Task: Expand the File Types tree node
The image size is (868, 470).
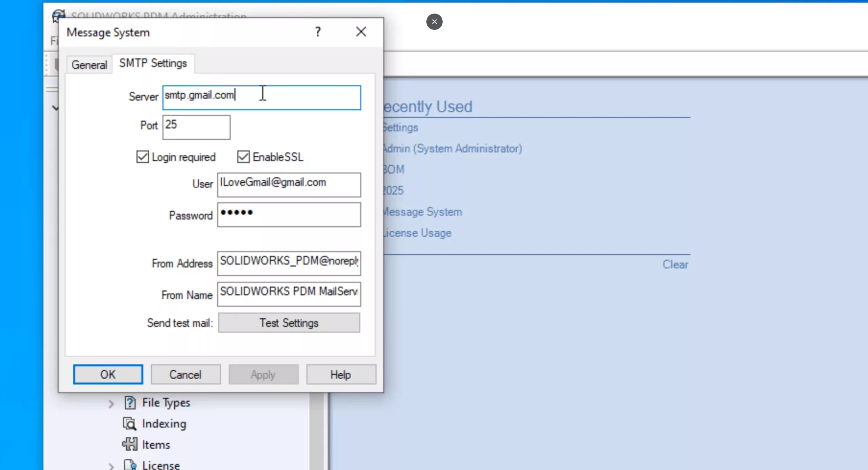Action: (x=111, y=404)
